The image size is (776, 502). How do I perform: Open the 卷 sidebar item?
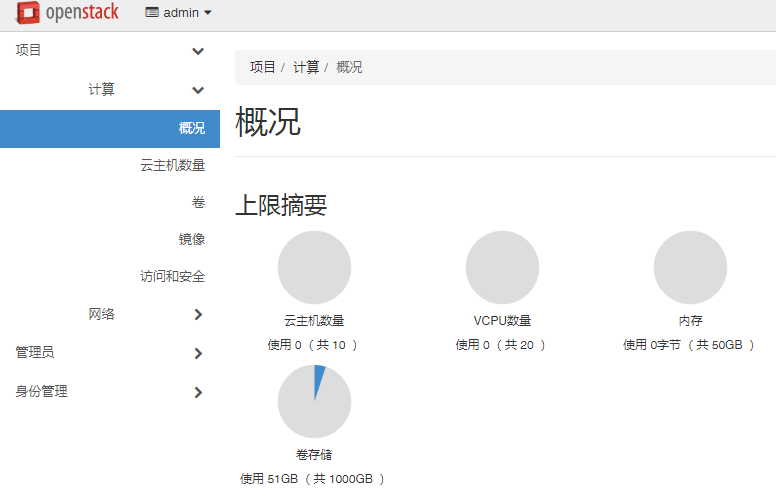click(x=198, y=202)
